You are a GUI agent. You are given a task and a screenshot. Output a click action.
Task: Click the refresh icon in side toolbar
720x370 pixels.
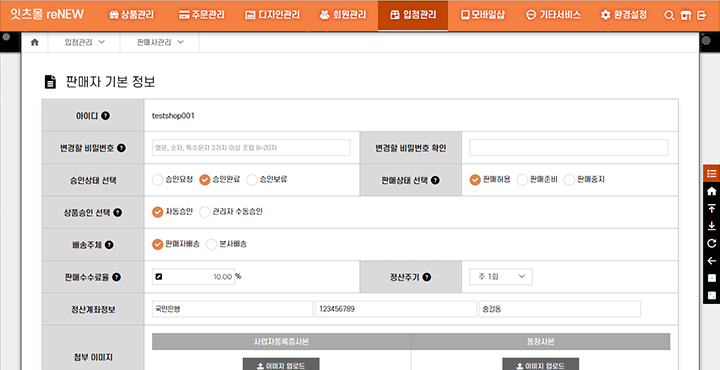pos(712,243)
